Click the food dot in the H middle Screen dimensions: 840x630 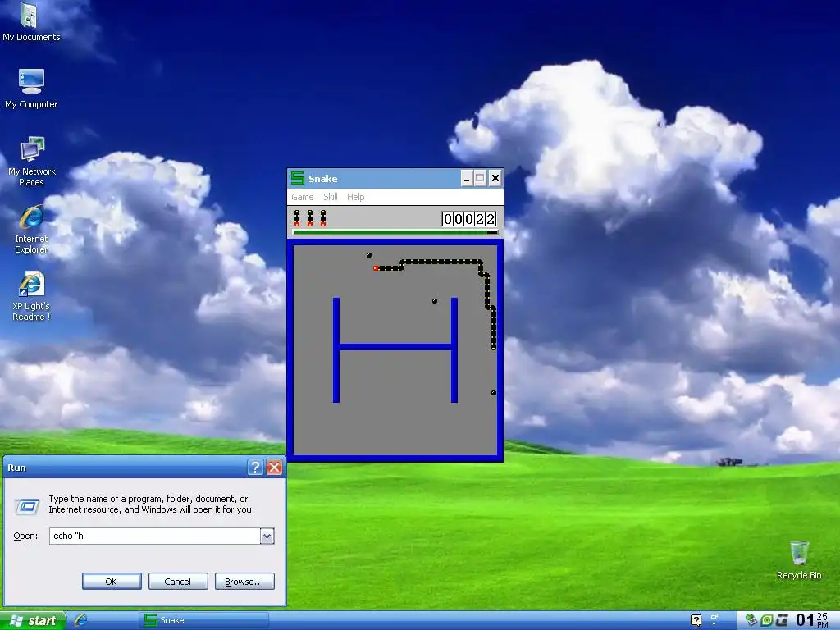tap(435, 301)
